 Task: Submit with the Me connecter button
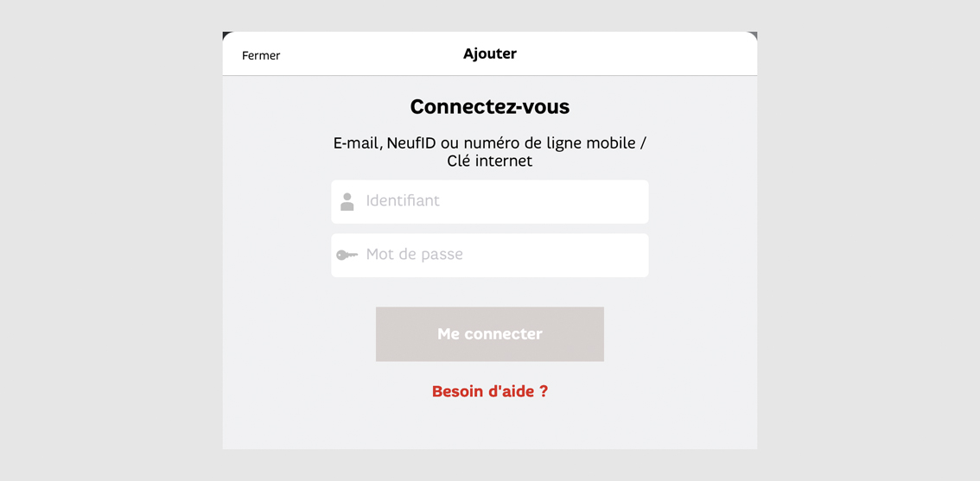point(490,334)
